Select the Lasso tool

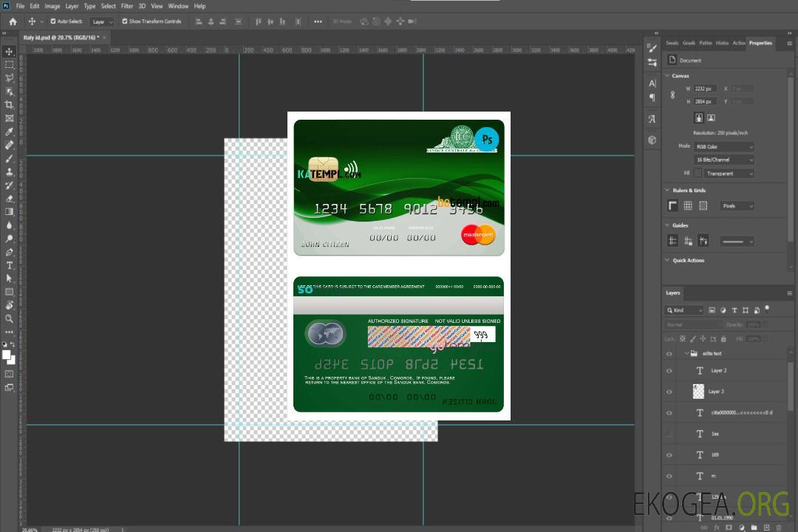9,78
